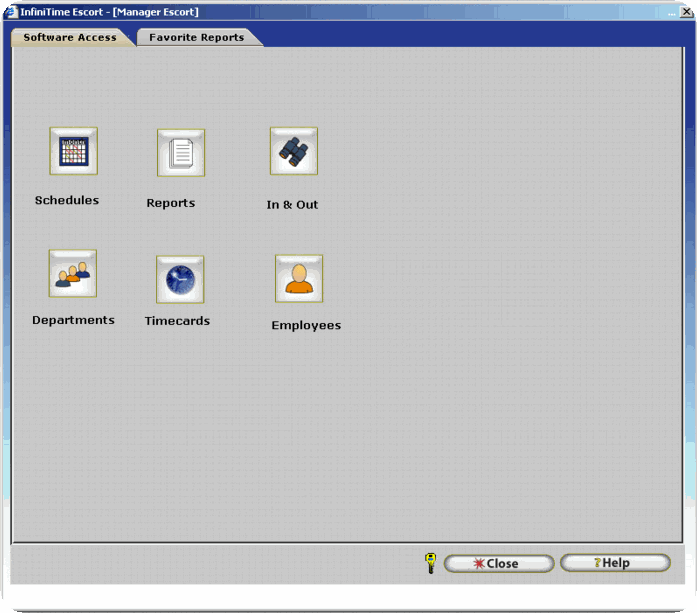This screenshot has height=613, width=697.
Task: Click the Employees text label
Action: pyautogui.click(x=306, y=326)
